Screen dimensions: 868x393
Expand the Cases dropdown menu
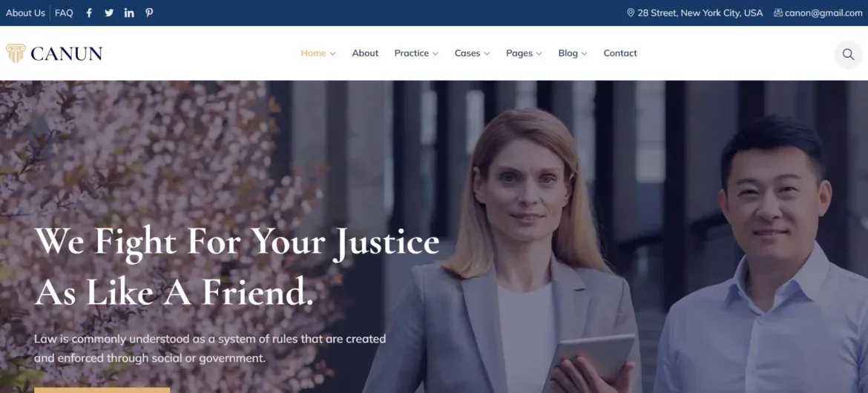tap(472, 53)
